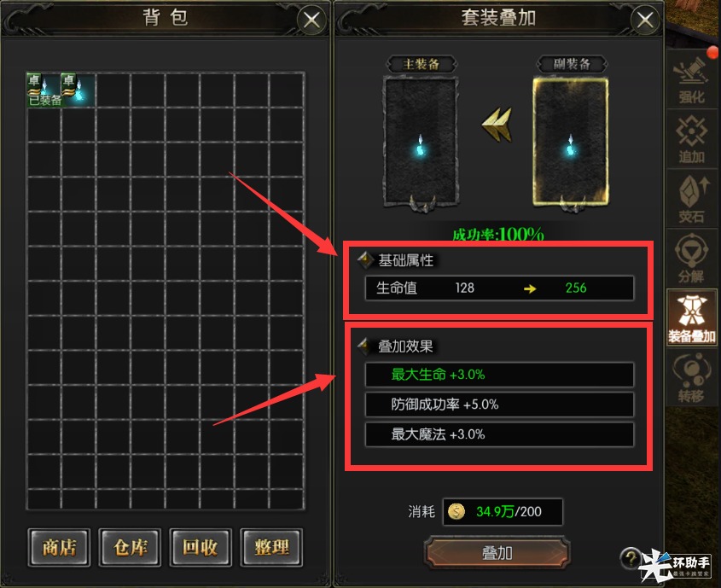Close the 背包 backpack panel

(x=311, y=20)
